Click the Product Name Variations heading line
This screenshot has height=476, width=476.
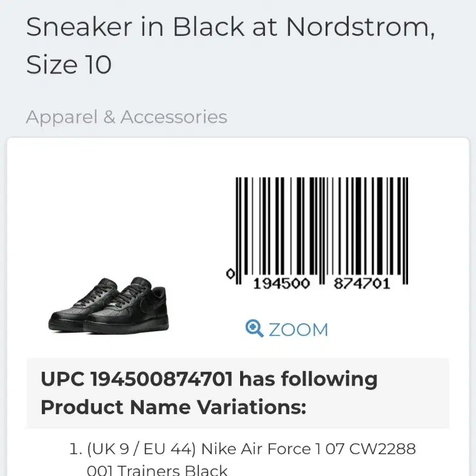(x=173, y=407)
